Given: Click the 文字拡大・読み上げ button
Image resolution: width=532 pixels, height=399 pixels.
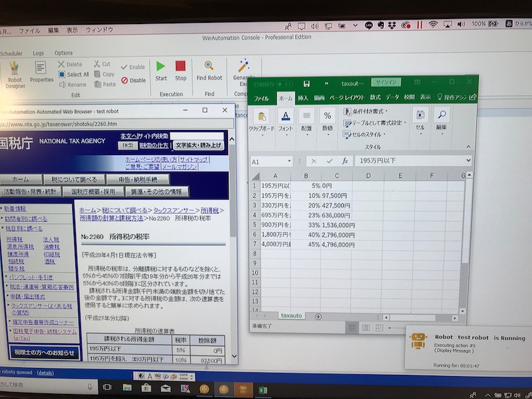Looking at the screenshot, I should [x=198, y=145].
